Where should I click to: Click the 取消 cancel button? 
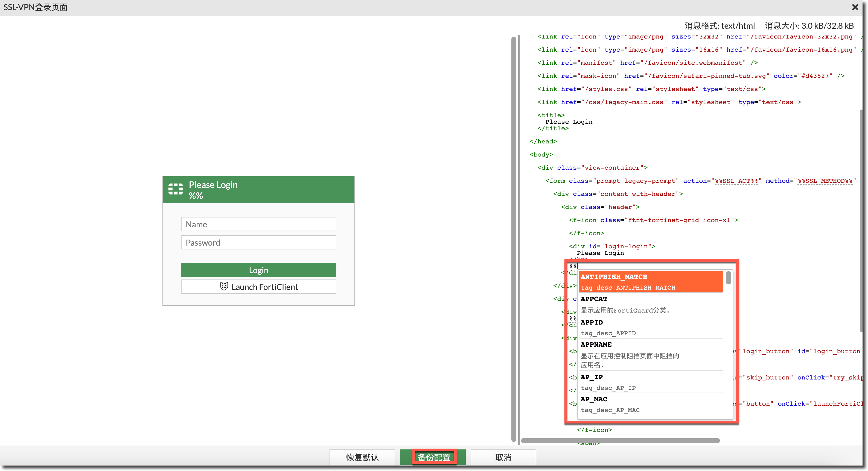click(x=503, y=457)
